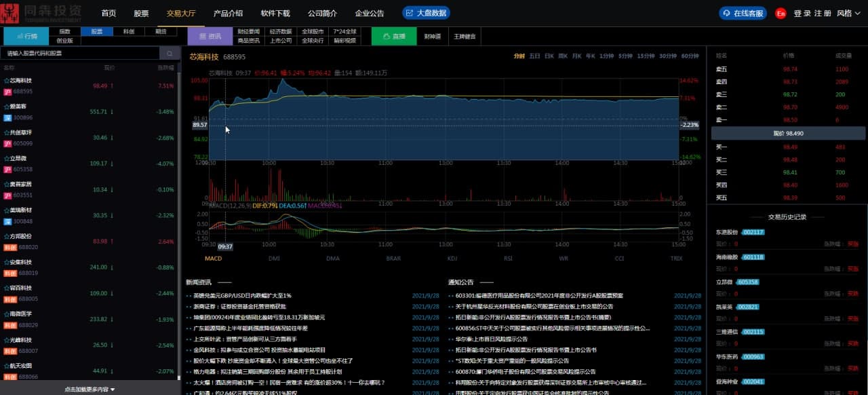Click the 沪 badge under 芯海科技
The image size is (868, 395).
click(7, 91)
